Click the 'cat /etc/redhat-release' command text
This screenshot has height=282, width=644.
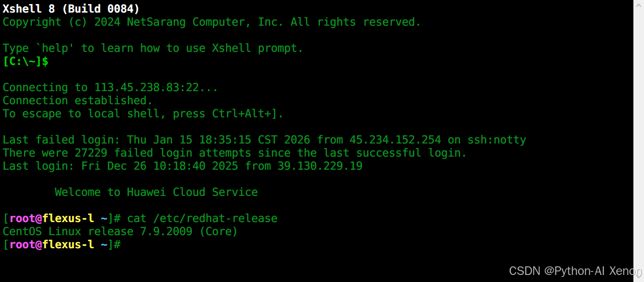tap(202, 219)
